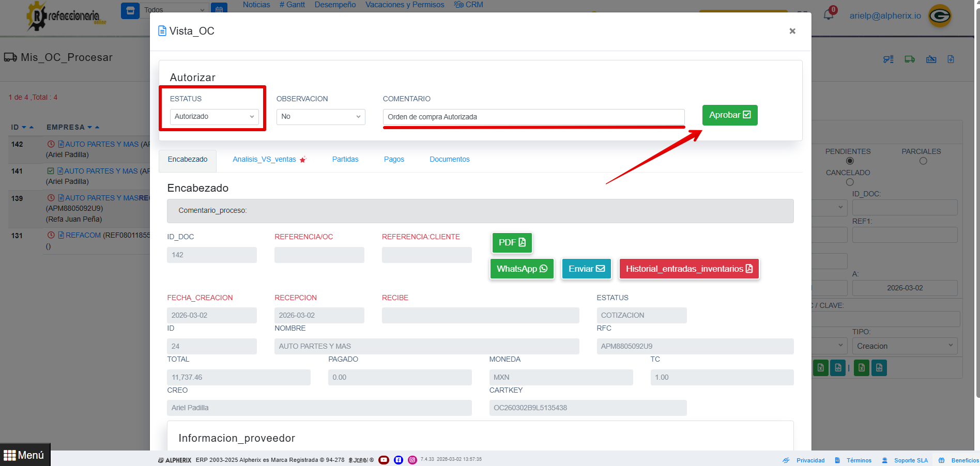
Task: Open the Instagram icon in footer
Action: 412,460
